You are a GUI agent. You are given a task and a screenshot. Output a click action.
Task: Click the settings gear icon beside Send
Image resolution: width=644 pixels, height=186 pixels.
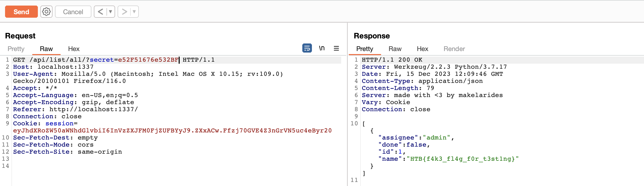[x=46, y=12]
